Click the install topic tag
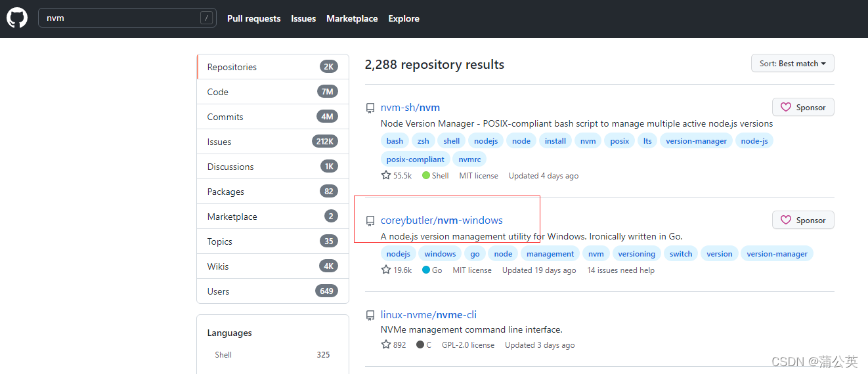The width and height of the screenshot is (868, 374). (x=555, y=141)
